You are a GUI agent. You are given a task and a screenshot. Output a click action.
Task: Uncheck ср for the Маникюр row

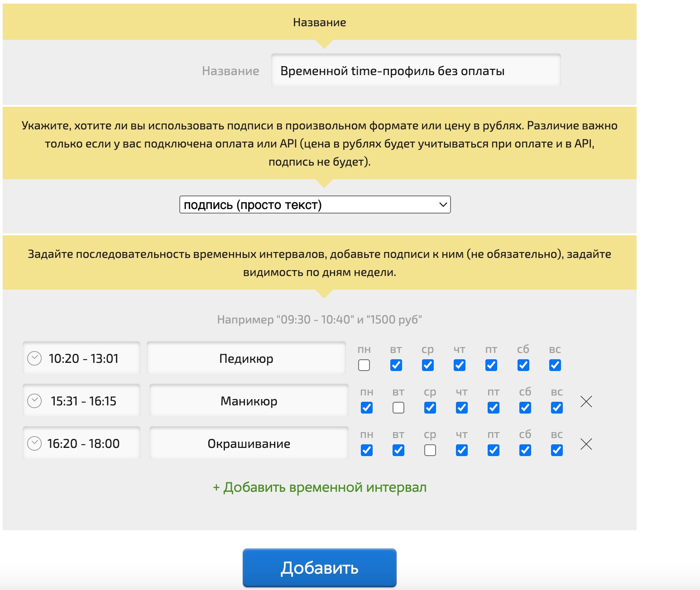[x=430, y=408]
